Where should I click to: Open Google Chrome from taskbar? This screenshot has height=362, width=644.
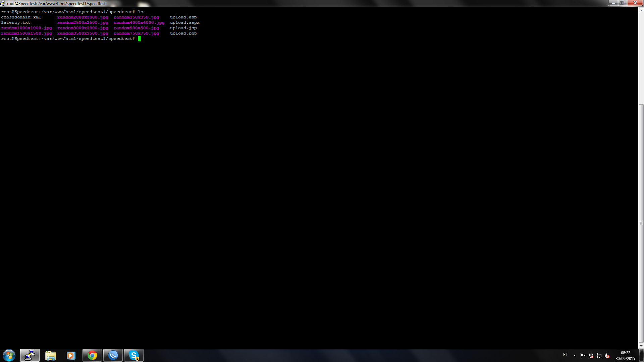pyautogui.click(x=92, y=355)
